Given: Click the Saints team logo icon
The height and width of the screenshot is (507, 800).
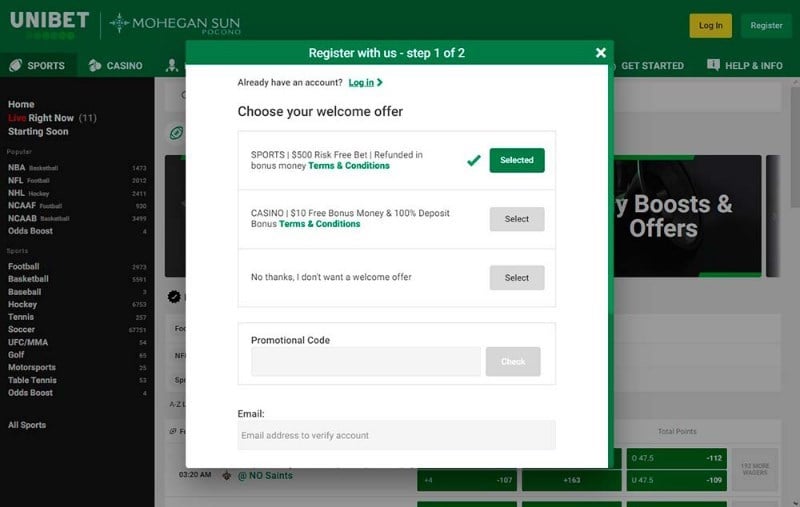Looking at the screenshot, I should [x=227, y=475].
